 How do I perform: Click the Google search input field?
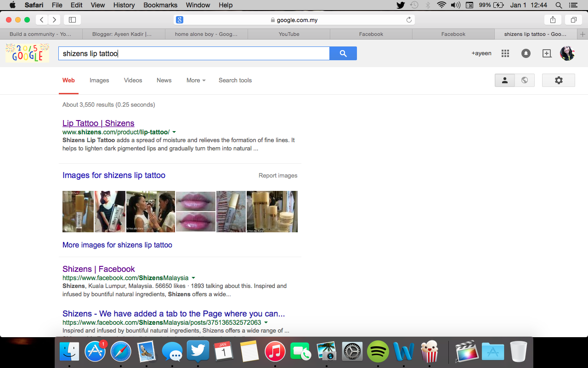[194, 53]
